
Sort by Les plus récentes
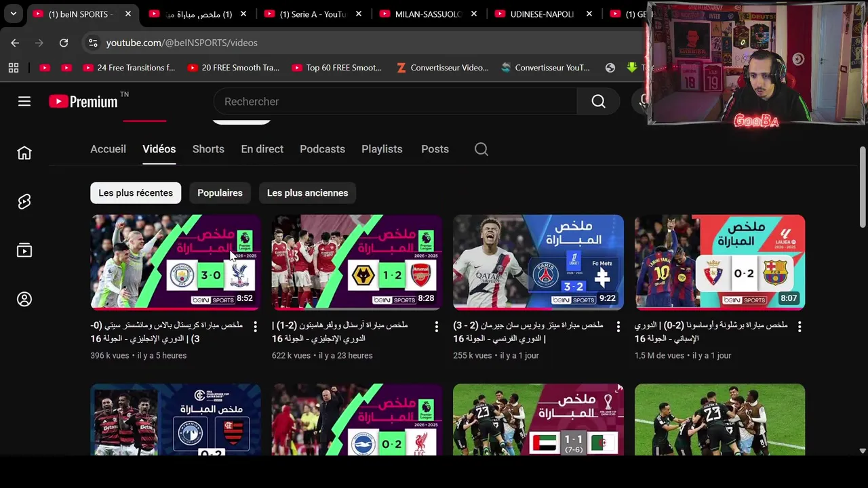136,193
